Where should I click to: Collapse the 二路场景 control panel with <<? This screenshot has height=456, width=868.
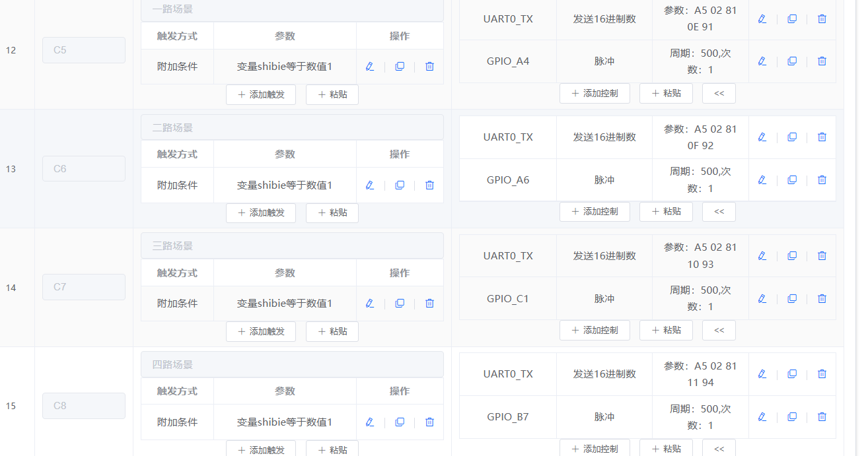(719, 211)
